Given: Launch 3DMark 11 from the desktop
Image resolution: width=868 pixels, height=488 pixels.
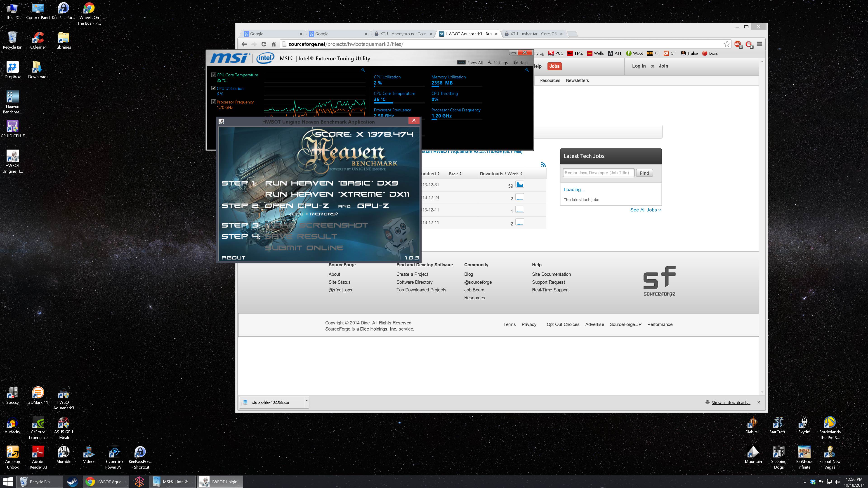Looking at the screenshot, I should tap(38, 395).
